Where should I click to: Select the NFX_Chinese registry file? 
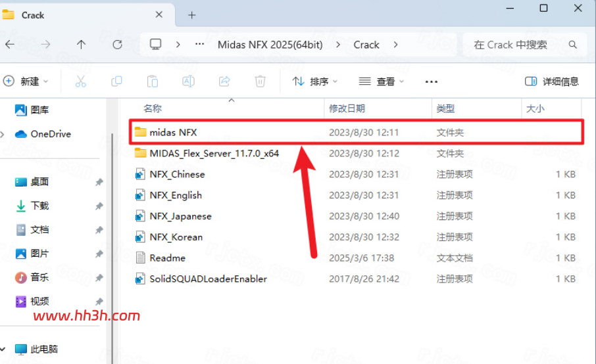pyautogui.click(x=356, y=174)
